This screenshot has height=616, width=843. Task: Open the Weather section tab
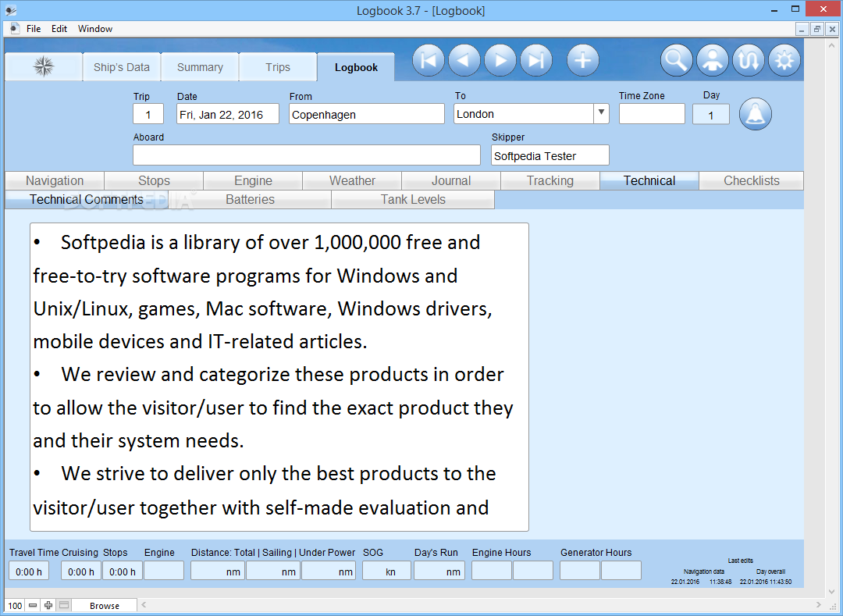(x=352, y=180)
